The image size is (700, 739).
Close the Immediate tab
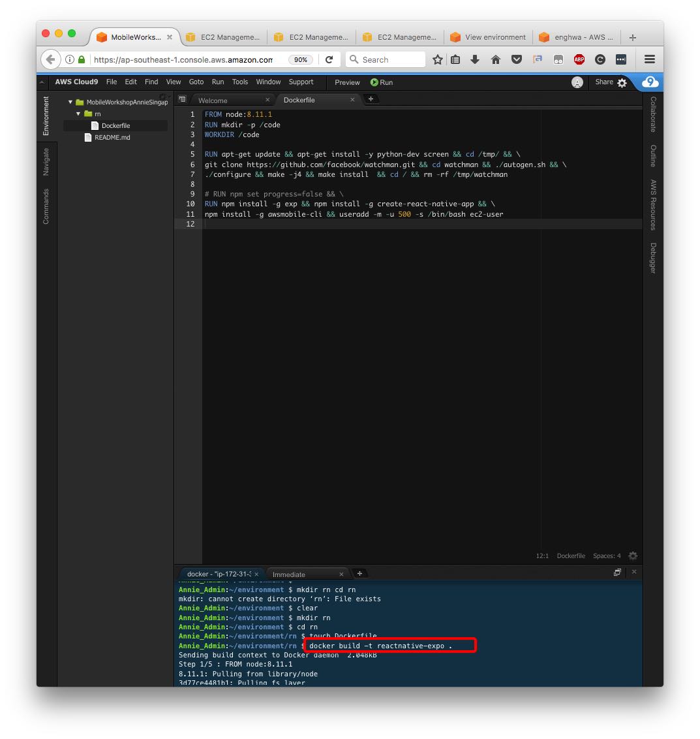pyautogui.click(x=342, y=574)
